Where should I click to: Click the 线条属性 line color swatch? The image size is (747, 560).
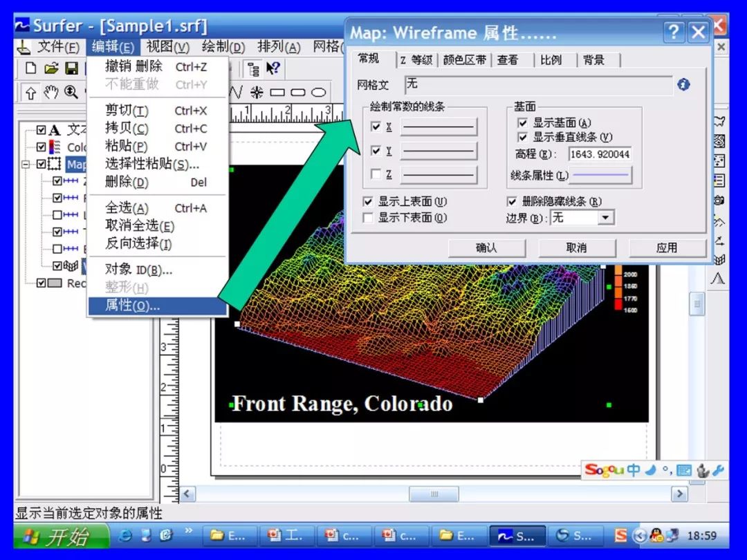(x=601, y=176)
